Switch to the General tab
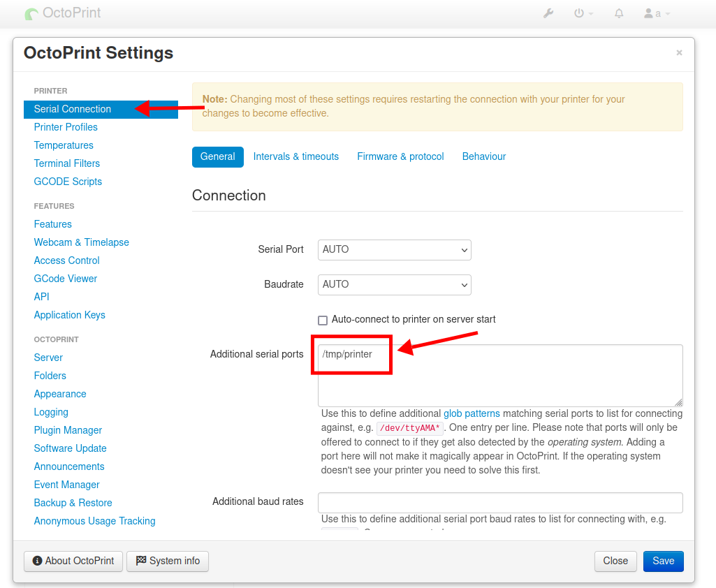Viewport: 716px width, 588px height. 217,156
